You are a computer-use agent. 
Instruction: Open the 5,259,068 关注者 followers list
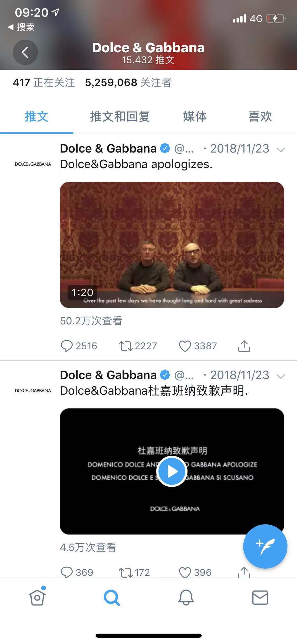(x=128, y=83)
